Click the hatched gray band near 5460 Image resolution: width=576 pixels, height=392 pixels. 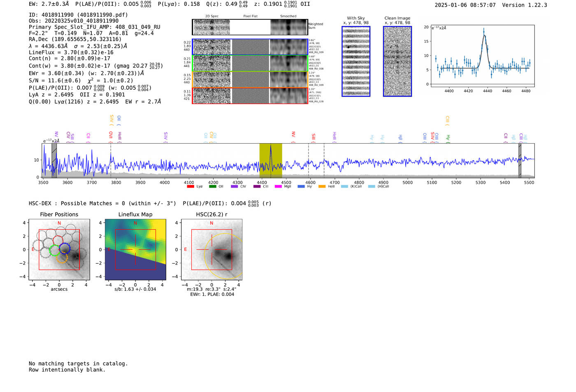[520, 160]
